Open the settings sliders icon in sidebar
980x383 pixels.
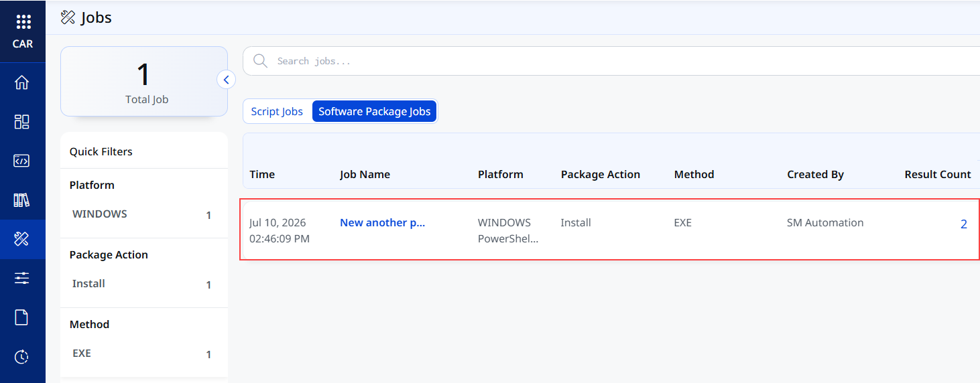[x=22, y=278]
